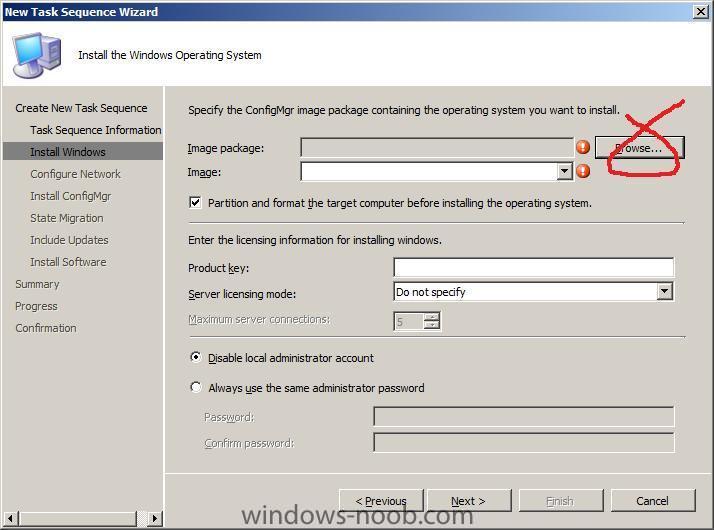
Task: Continue with the Next button
Action: (469, 501)
